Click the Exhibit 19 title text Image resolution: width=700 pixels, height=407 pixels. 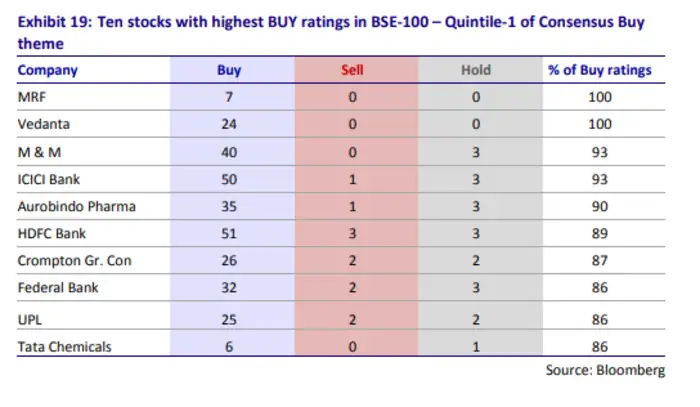(x=331, y=33)
